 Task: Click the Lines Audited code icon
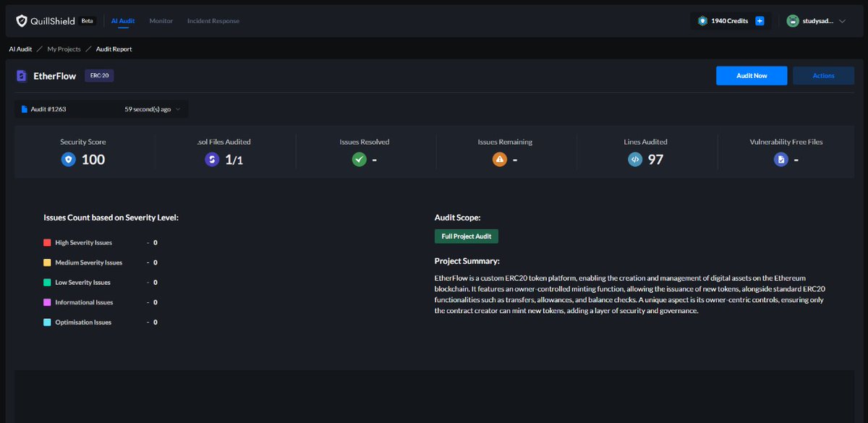pos(635,159)
